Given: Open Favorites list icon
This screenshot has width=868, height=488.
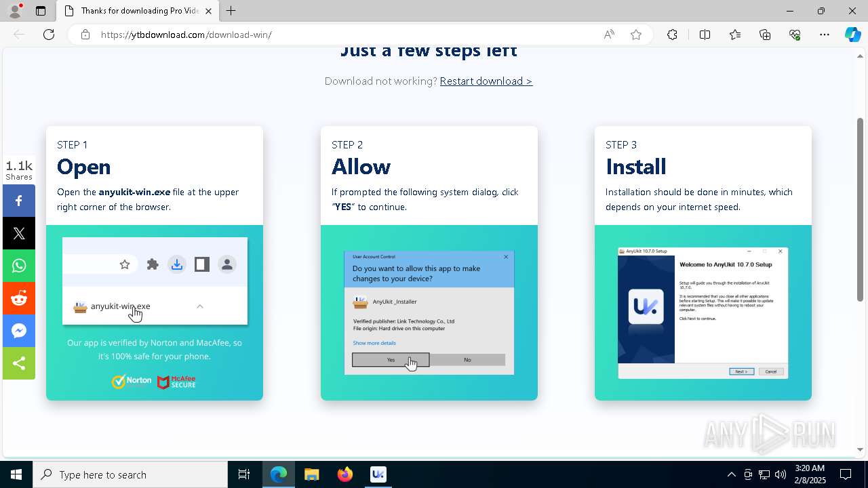Looking at the screenshot, I should click(735, 35).
